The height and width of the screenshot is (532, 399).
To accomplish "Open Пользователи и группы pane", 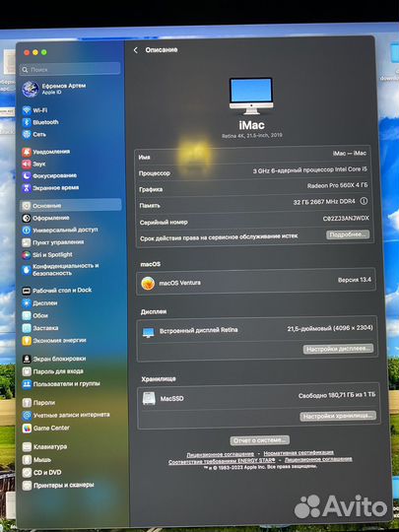I will tap(61, 384).
